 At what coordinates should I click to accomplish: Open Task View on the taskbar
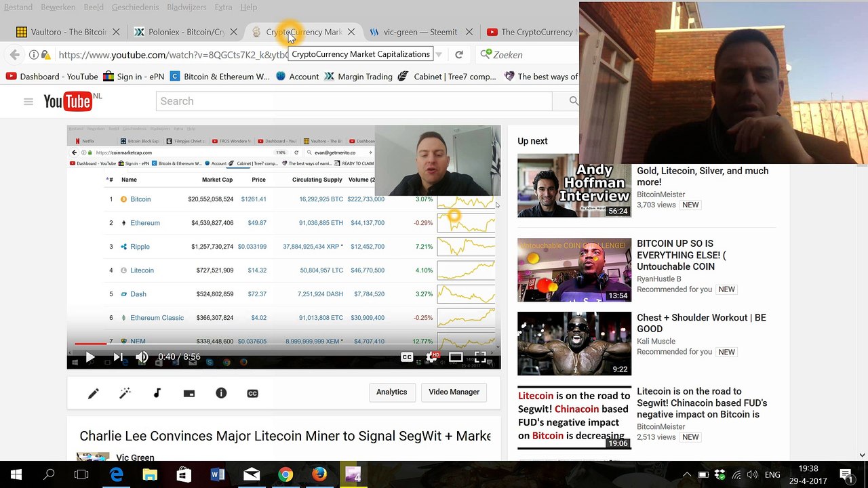[x=81, y=474]
